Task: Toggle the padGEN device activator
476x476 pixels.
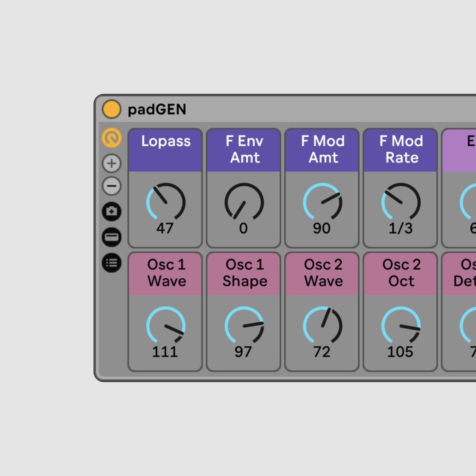Action: click(x=111, y=109)
